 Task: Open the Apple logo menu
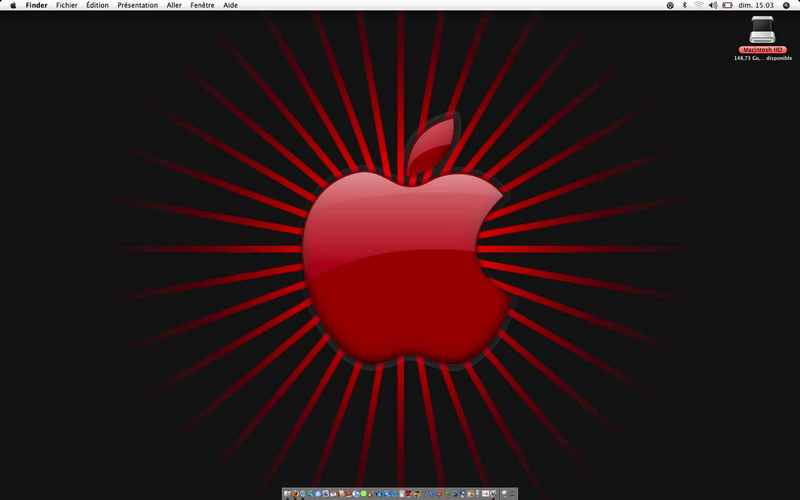coord(13,5)
